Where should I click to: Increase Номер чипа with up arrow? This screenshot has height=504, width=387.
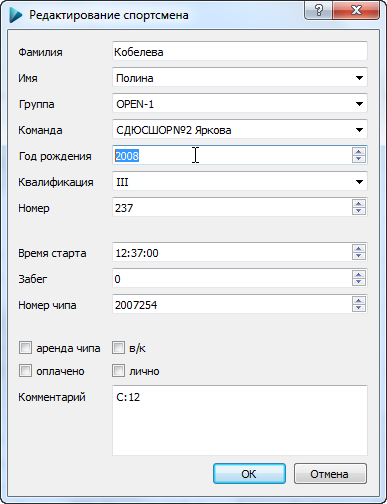pyautogui.click(x=359, y=301)
